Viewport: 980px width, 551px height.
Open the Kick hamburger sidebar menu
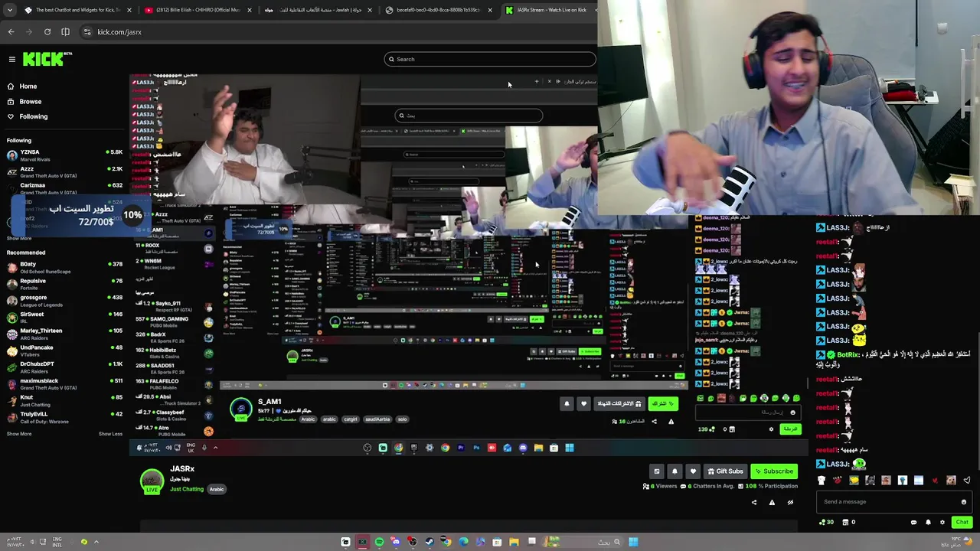tap(12, 59)
